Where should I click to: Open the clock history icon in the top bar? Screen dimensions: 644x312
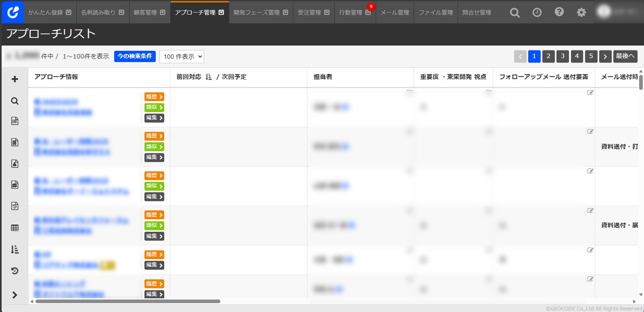click(537, 13)
